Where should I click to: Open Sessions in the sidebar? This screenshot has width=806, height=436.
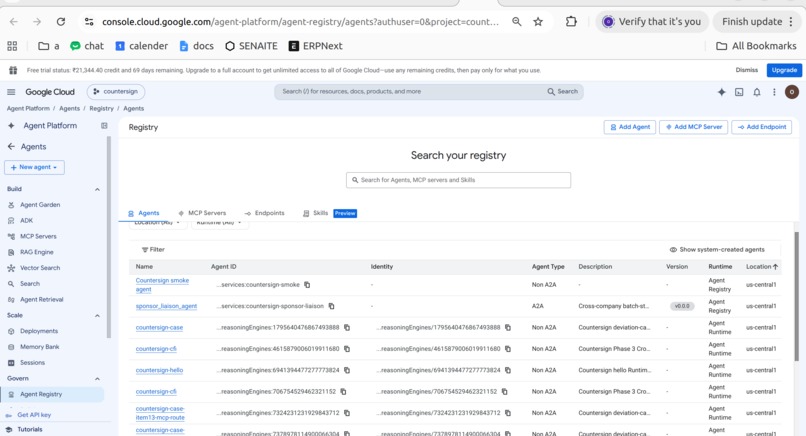(32, 362)
